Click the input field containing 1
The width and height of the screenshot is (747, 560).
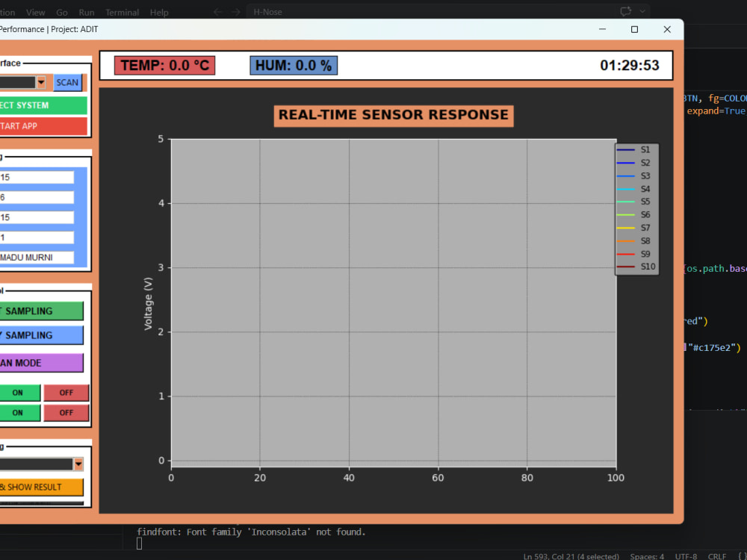(37, 237)
